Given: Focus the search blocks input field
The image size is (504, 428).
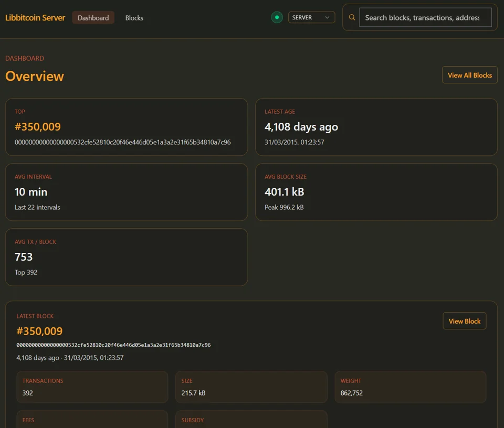Looking at the screenshot, I should [x=425, y=17].
